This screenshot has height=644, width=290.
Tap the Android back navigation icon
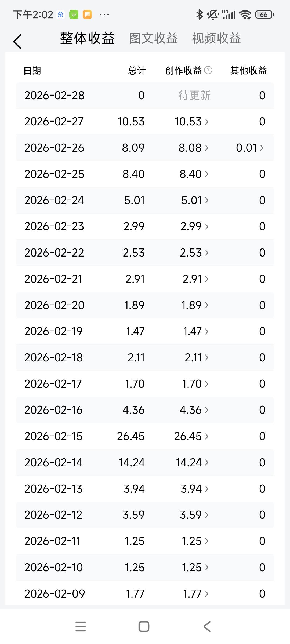tap(207, 627)
